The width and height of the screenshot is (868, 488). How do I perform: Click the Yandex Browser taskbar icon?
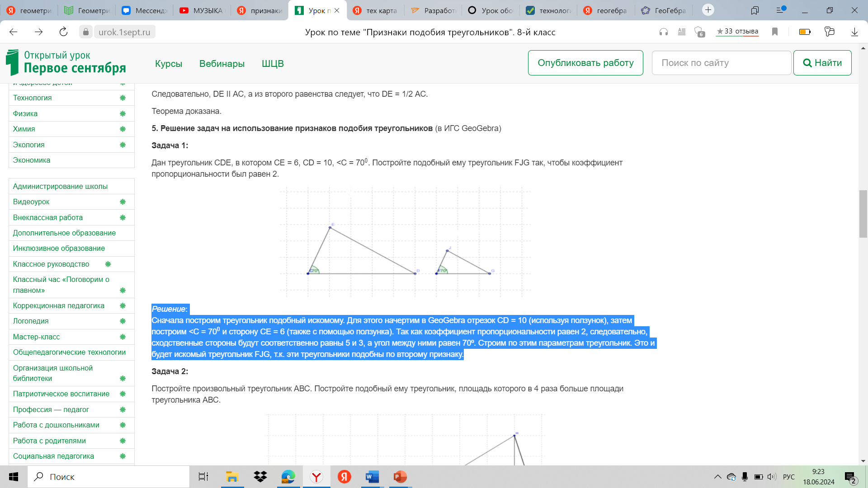pos(316,477)
